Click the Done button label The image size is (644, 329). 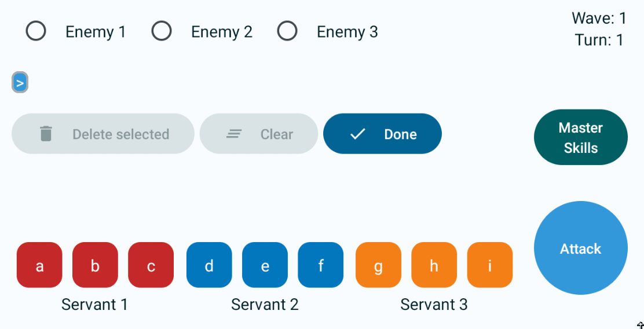coord(400,134)
